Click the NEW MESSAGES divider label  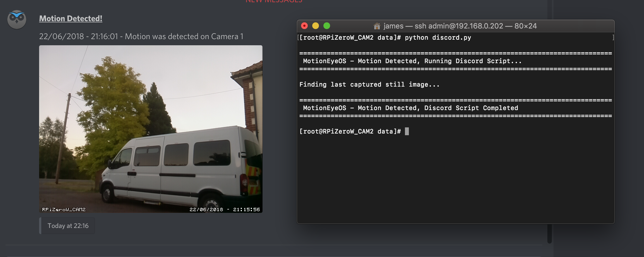(x=274, y=1)
